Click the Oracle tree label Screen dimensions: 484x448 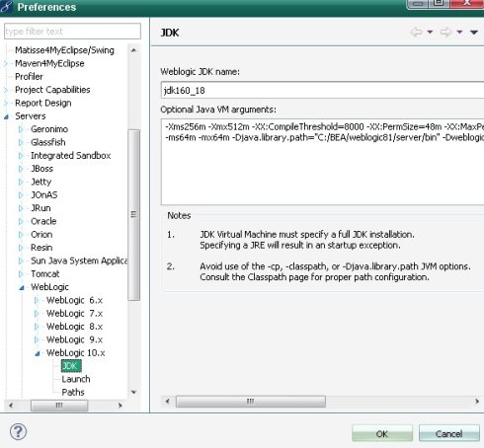pos(43,221)
